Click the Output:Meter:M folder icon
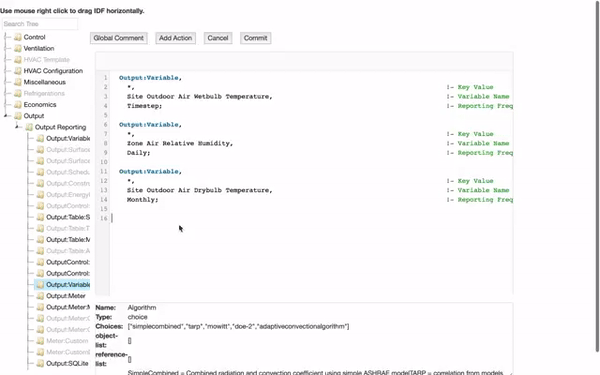Image resolution: width=600 pixels, height=375 pixels. pyautogui.click(x=40, y=307)
